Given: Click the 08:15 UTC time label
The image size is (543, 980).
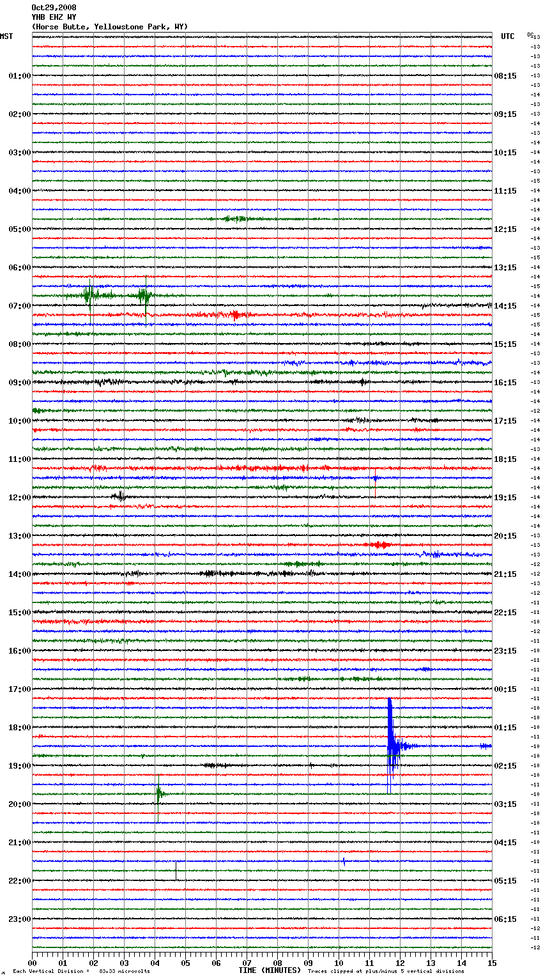Looking at the screenshot, I should click(x=505, y=76).
